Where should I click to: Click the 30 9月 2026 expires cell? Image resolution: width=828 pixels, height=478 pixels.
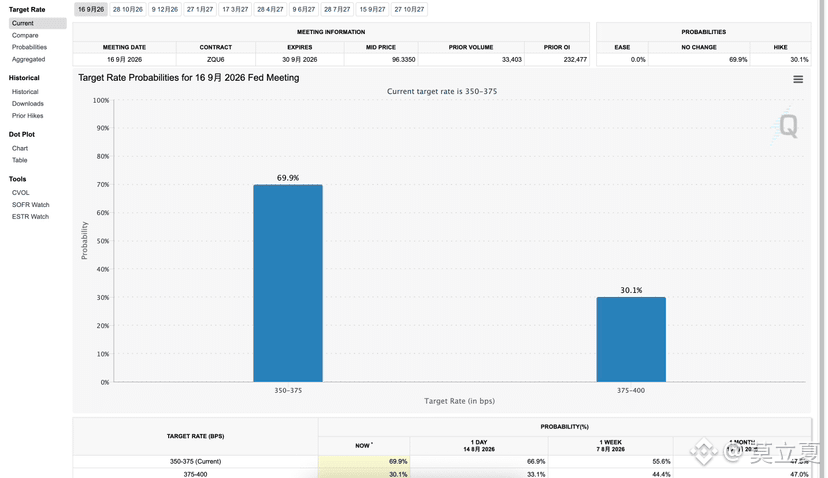click(x=299, y=60)
